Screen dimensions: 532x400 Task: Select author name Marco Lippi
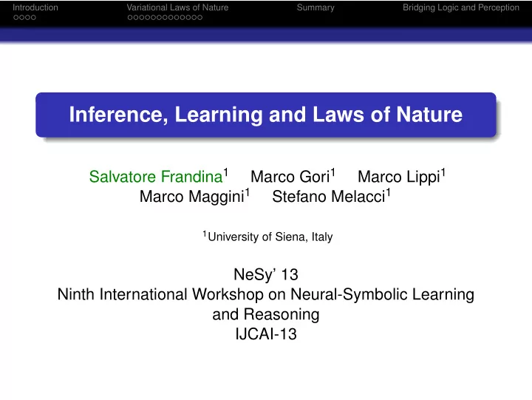coord(399,177)
